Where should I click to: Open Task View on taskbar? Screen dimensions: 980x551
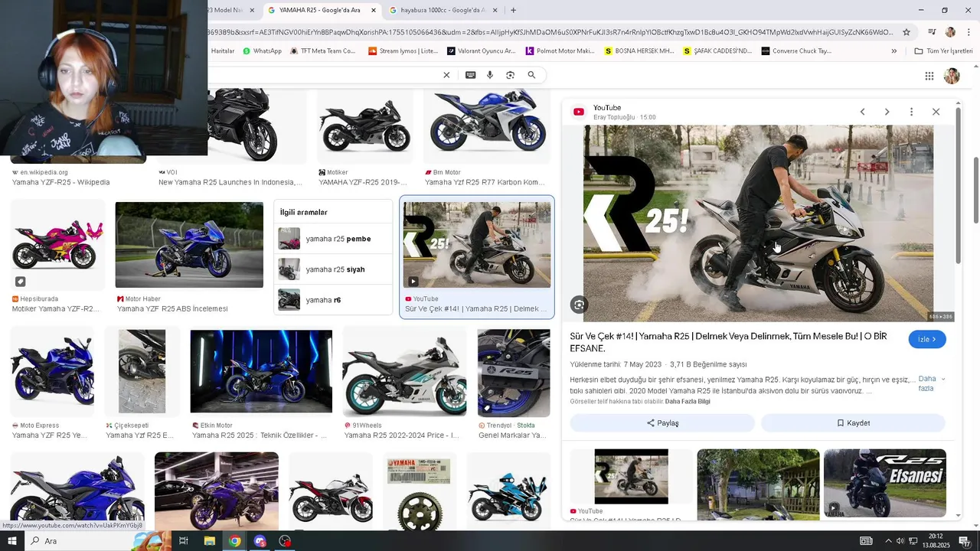tap(184, 541)
